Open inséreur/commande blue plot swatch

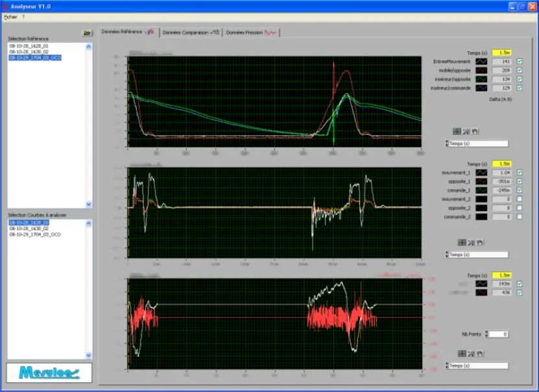pyautogui.click(x=481, y=88)
